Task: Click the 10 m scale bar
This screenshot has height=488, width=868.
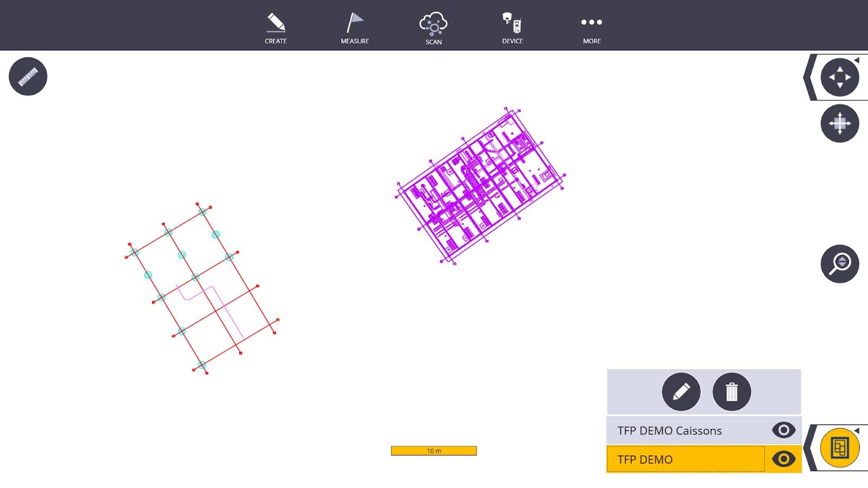Action: click(433, 451)
